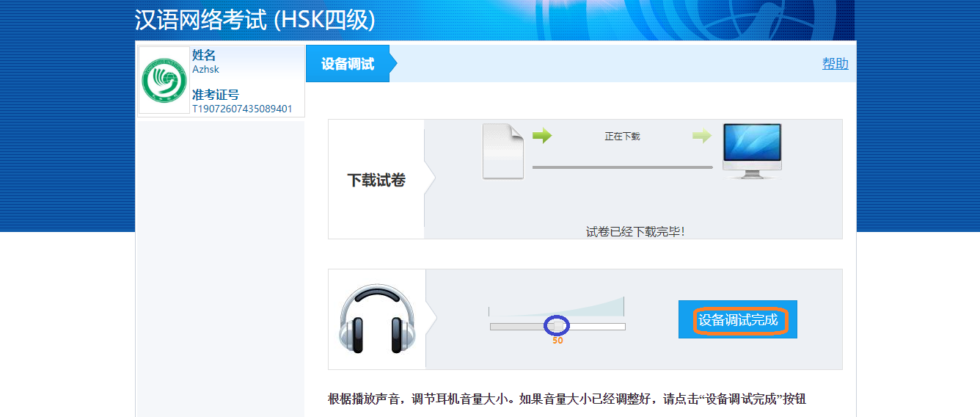Image resolution: width=980 pixels, height=417 pixels.
Task: Click the green arrow beside the document
Action: pos(541,136)
